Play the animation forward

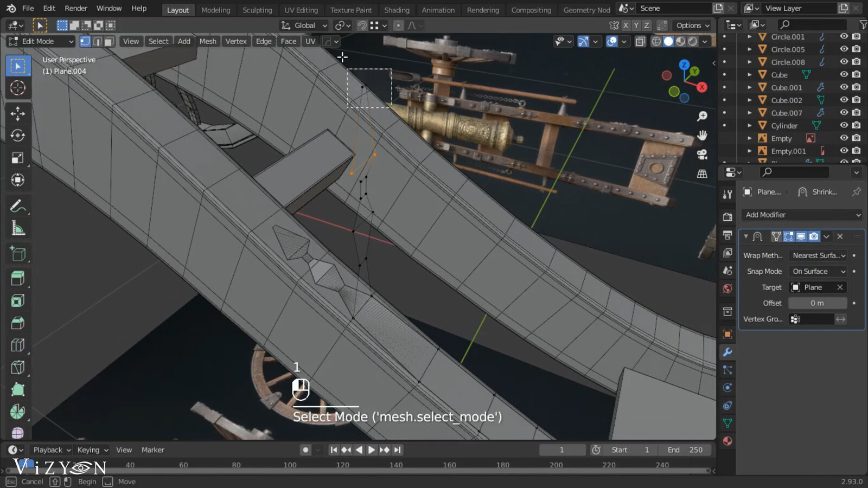coord(372,450)
